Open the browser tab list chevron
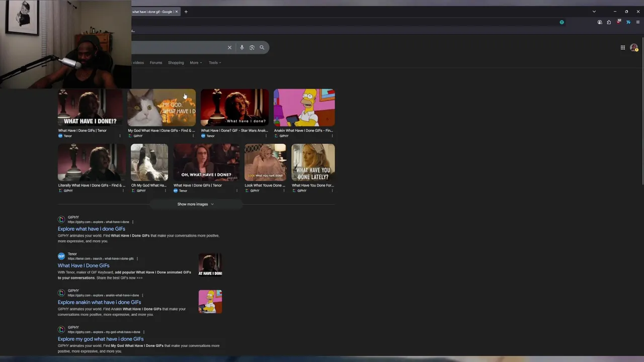 (594, 12)
